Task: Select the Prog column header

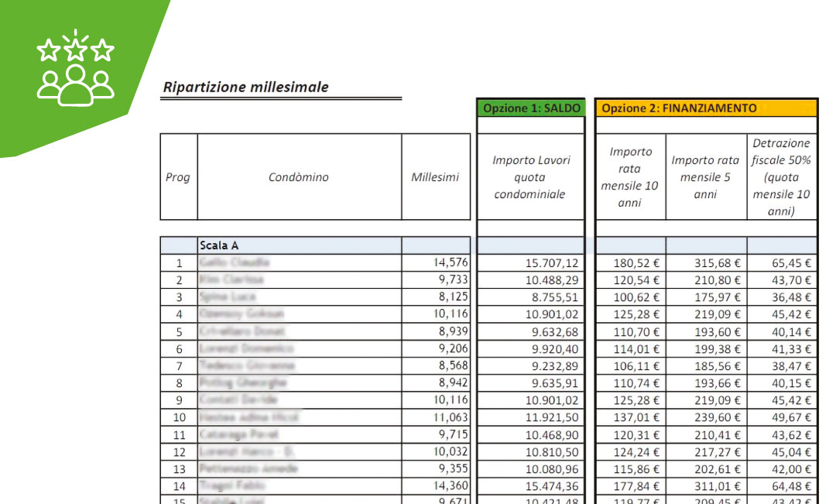Action: tap(178, 177)
